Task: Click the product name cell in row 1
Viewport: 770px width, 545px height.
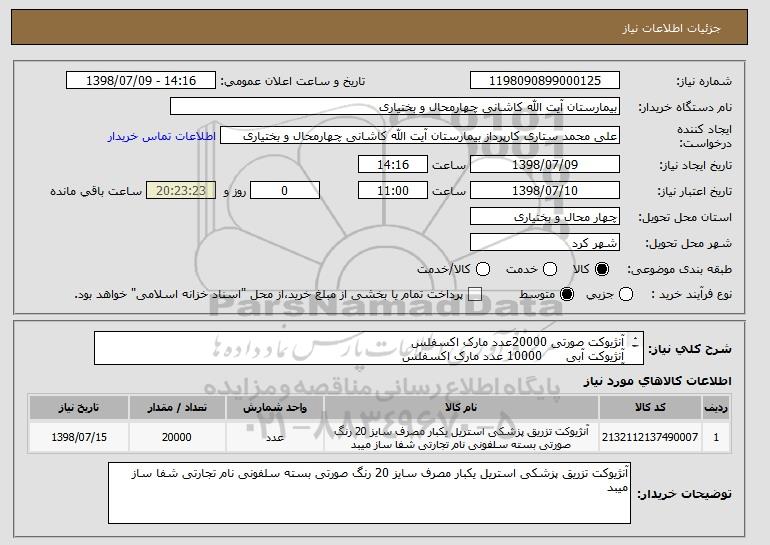Action: [x=461, y=437]
